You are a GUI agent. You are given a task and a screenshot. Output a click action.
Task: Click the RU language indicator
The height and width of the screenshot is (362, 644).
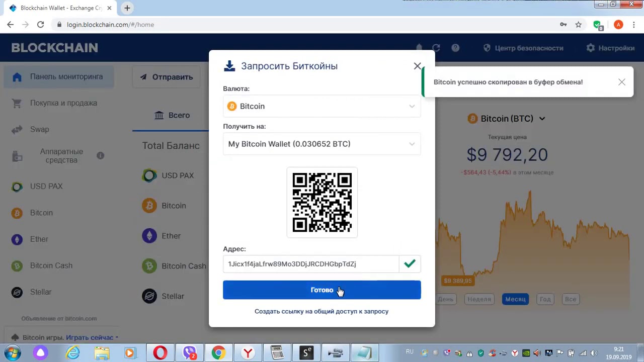(410, 352)
